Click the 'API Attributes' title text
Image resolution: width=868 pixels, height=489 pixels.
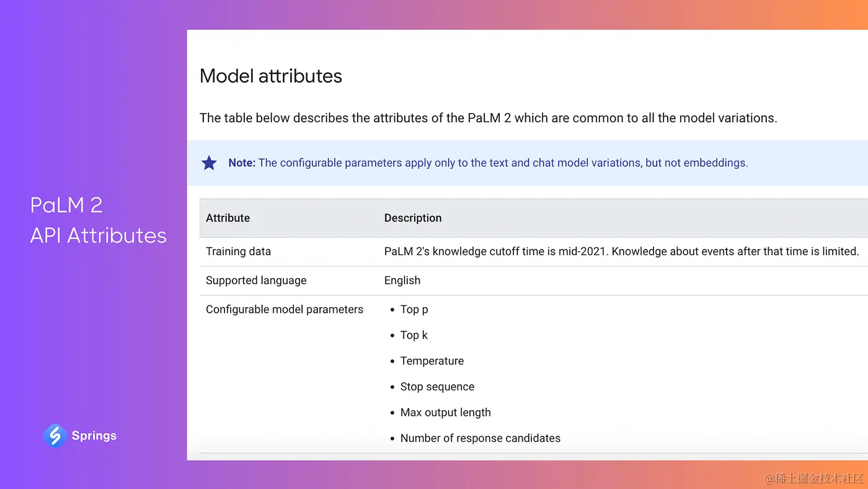click(x=99, y=235)
